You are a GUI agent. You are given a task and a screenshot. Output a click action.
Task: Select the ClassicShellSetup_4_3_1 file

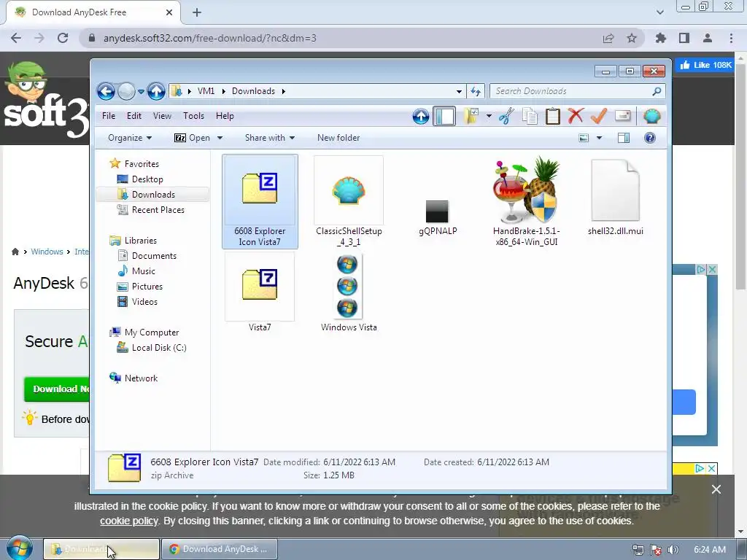pyautogui.click(x=349, y=201)
